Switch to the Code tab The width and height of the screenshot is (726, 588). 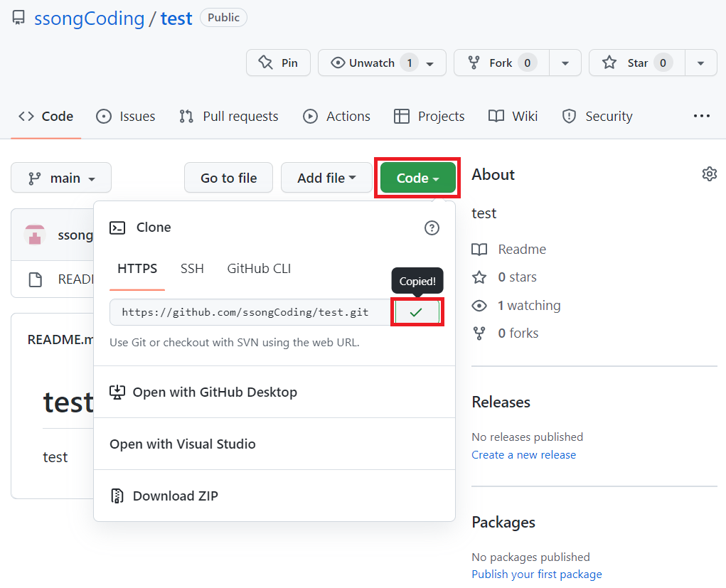(46, 116)
